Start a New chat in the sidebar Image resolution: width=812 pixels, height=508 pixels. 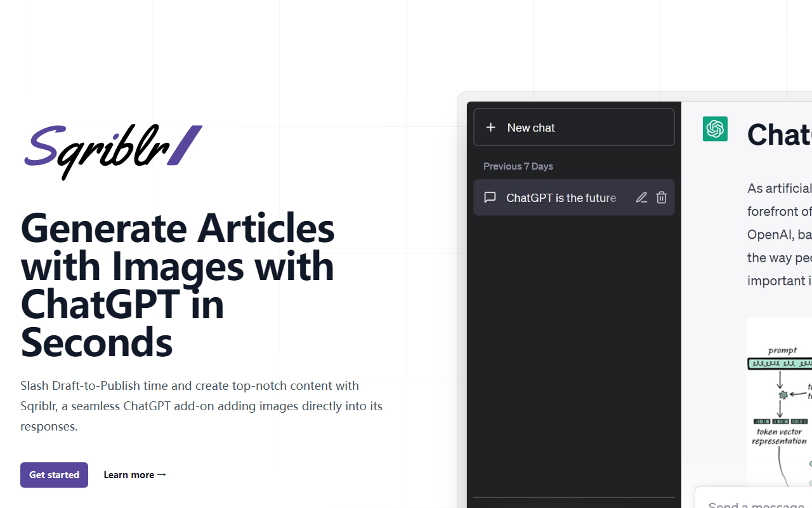click(574, 128)
